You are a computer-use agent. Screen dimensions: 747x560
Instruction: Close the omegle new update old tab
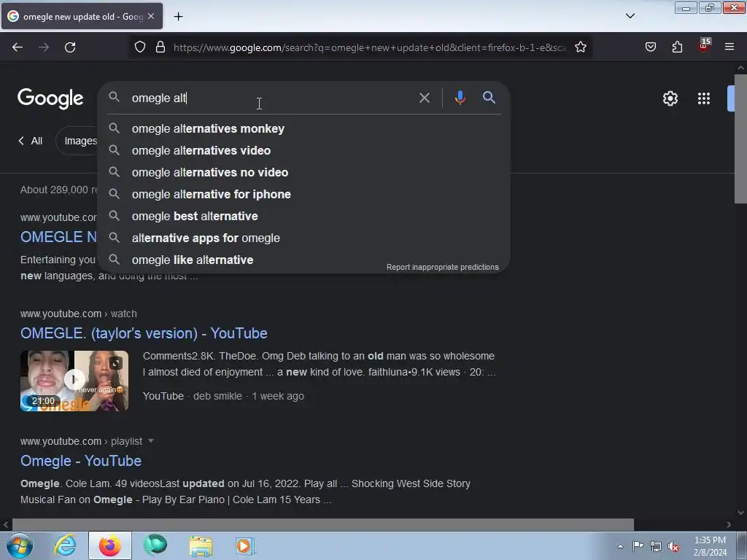tap(151, 16)
